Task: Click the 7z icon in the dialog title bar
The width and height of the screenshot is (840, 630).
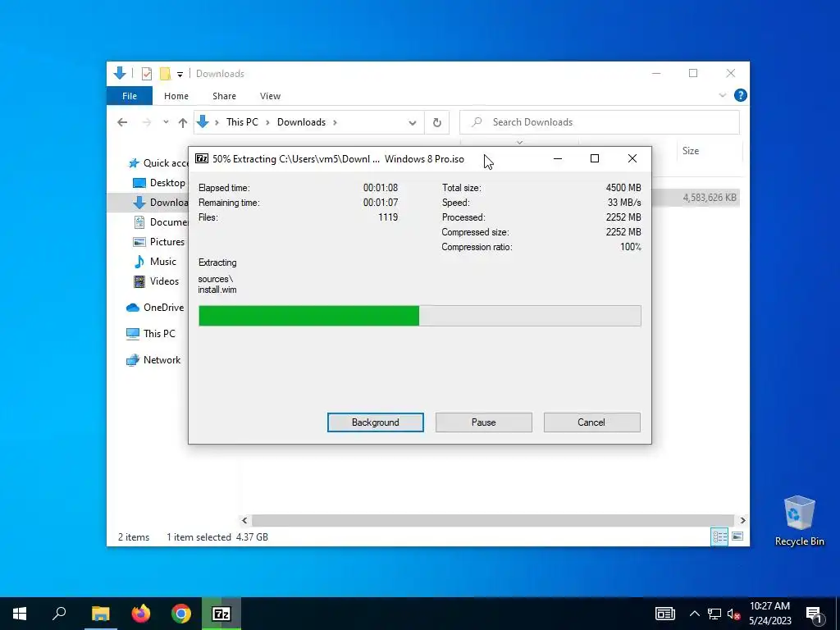Action: coord(202,158)
